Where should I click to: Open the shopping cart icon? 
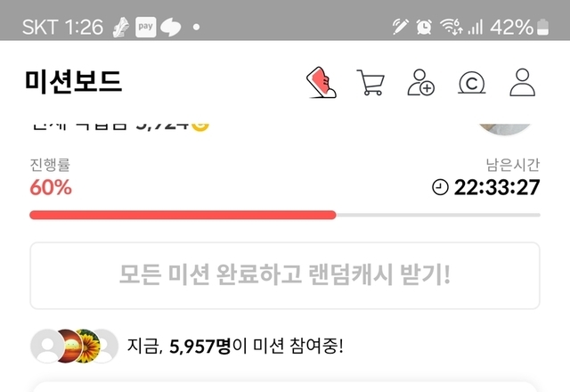click(370, 82)
